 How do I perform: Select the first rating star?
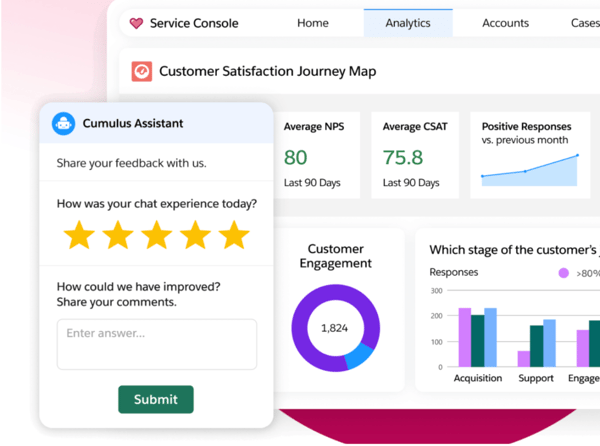(79, 235)
